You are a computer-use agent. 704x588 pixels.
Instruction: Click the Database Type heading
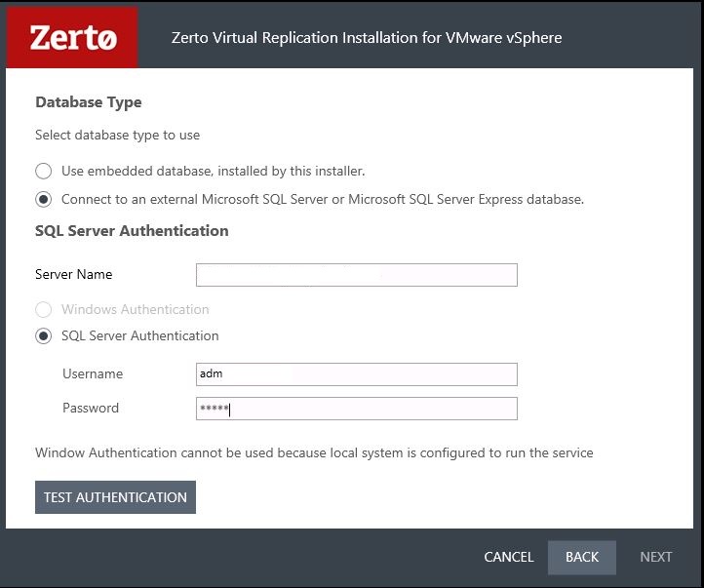(x=89, y=102)
